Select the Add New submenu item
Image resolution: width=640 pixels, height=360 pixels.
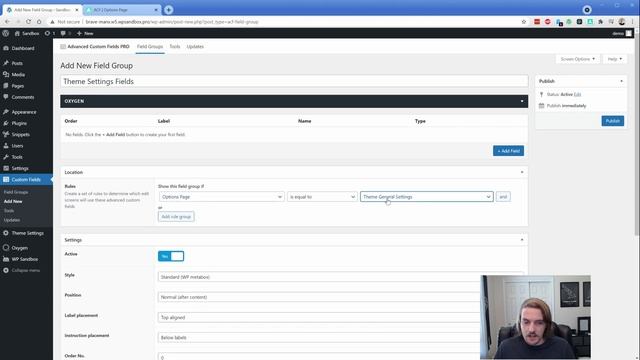click(x=13, y=201)
